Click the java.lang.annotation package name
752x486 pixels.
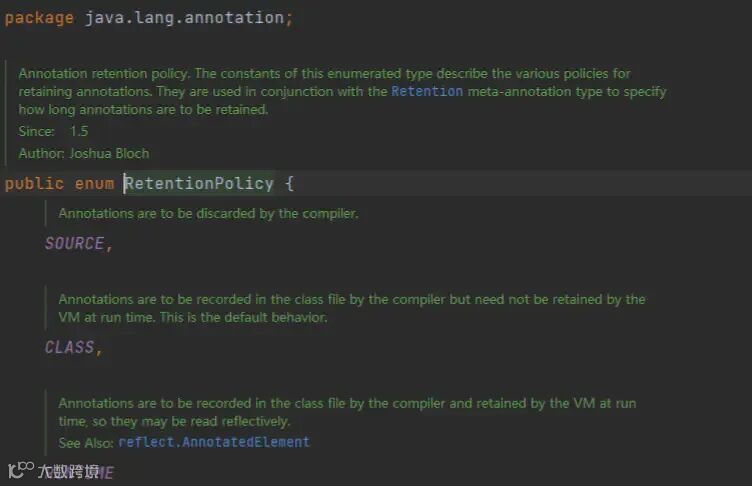point(185,18)
